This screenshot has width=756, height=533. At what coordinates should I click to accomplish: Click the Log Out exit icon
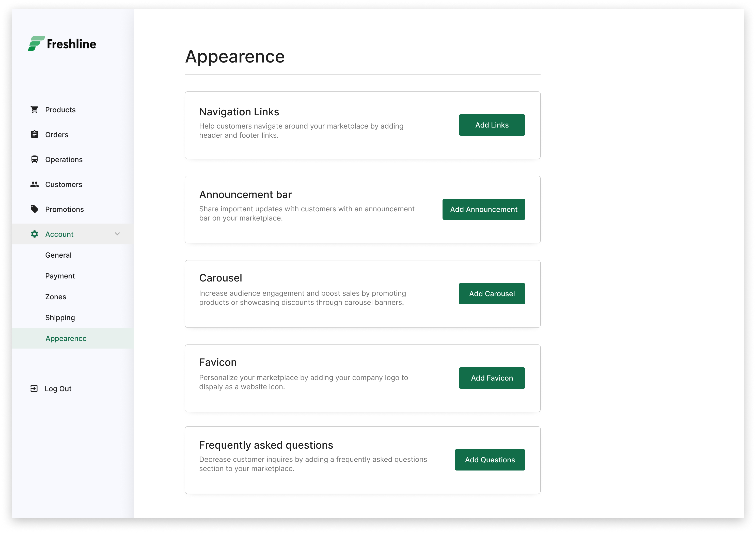tap(34, 388)
